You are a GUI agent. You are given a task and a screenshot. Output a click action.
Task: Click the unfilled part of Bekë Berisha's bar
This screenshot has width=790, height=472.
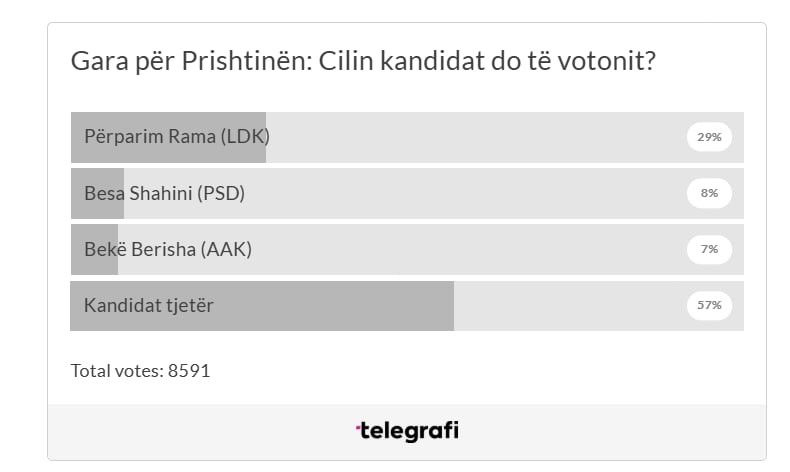click(400, 249)
